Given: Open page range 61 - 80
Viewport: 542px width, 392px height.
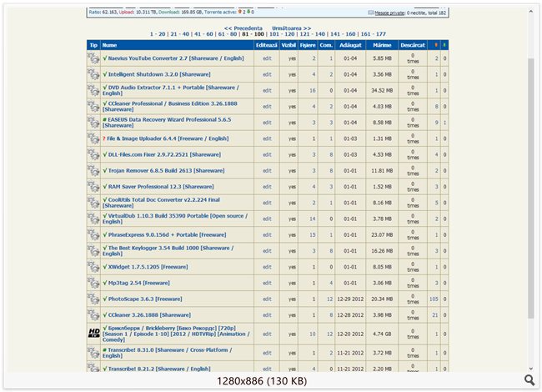Looking at the screenshot, I should click(228, 34).
